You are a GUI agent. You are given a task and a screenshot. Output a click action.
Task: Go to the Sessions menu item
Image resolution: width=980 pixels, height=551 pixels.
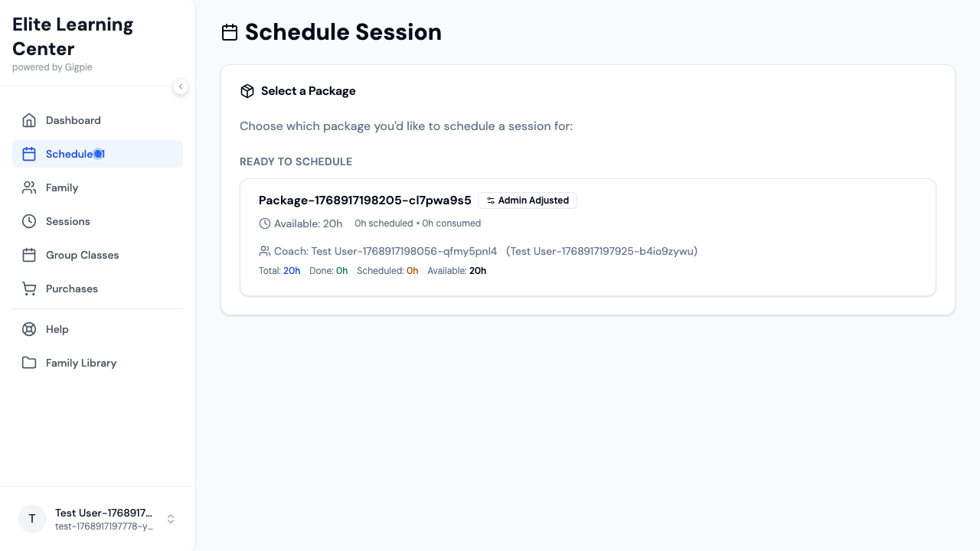coord(68,221)
